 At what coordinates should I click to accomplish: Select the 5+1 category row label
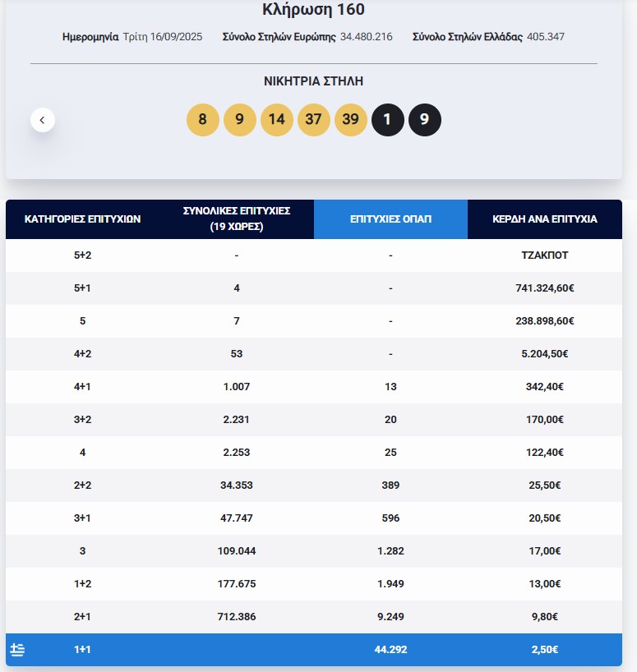[x=83, y=288]
